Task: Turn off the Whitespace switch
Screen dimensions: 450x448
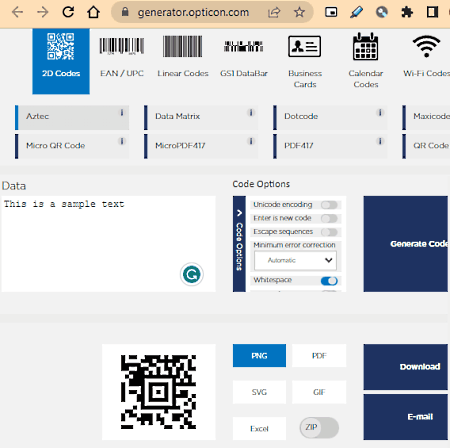Action: [x=329, y=281]
